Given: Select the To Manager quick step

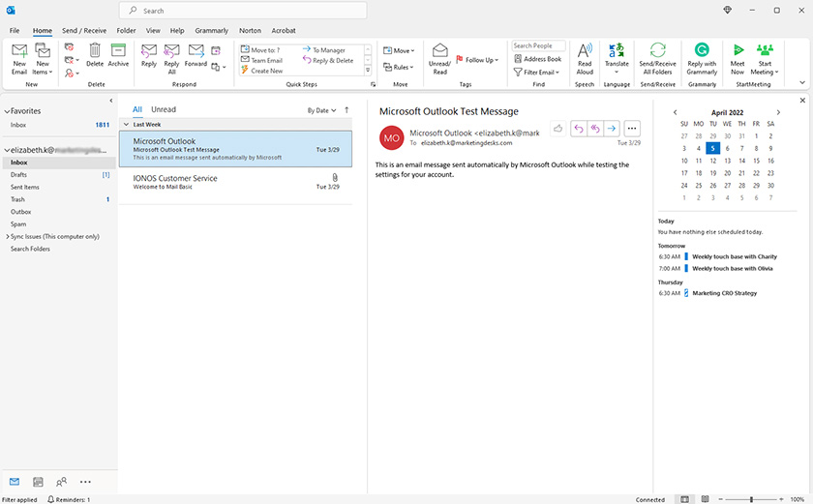Looking at the screenshot, I should (324, 50).
